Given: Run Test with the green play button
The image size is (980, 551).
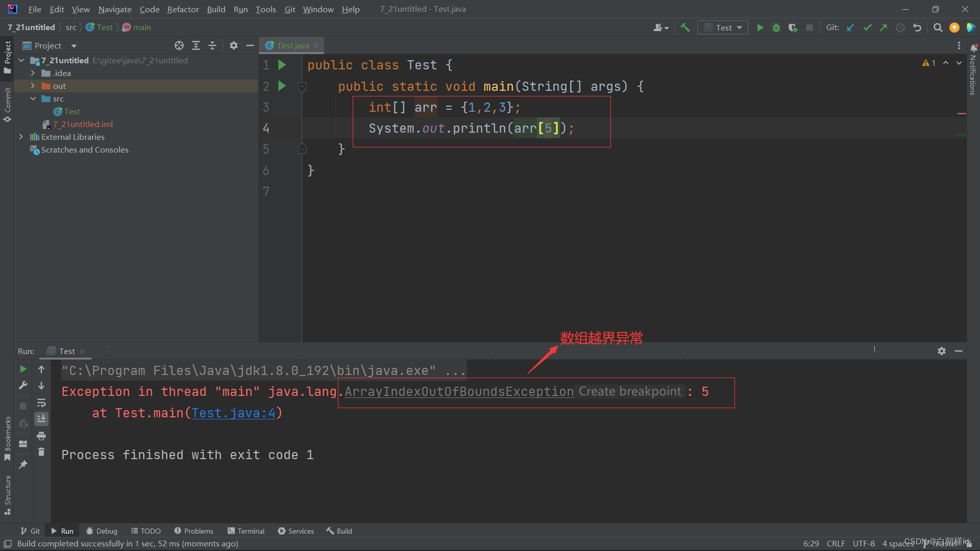Looking at the screenshot, I should 760,28.
